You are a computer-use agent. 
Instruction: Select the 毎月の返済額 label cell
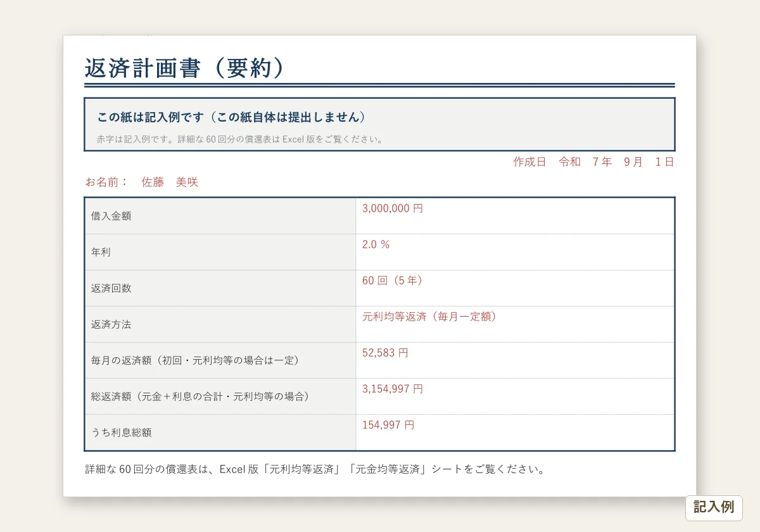click(x=220, y=360)
